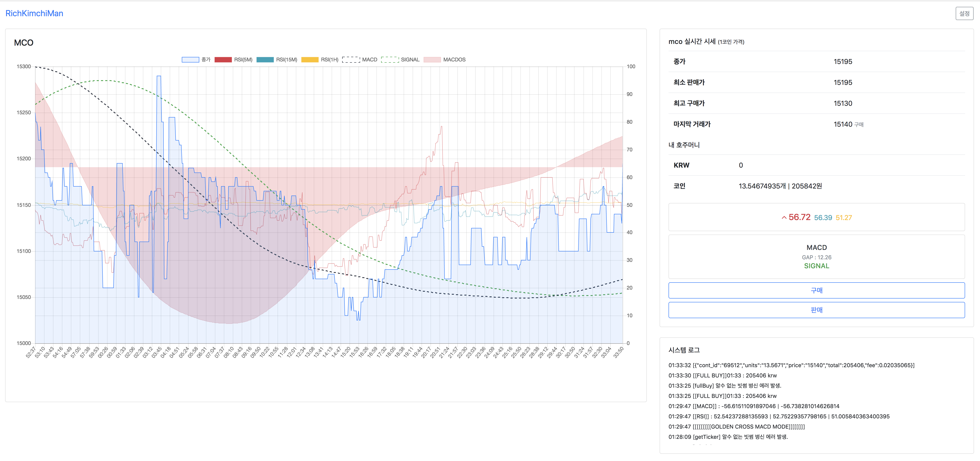
Task: Open the RichKimchiMan home link
Action: point(34,13)
